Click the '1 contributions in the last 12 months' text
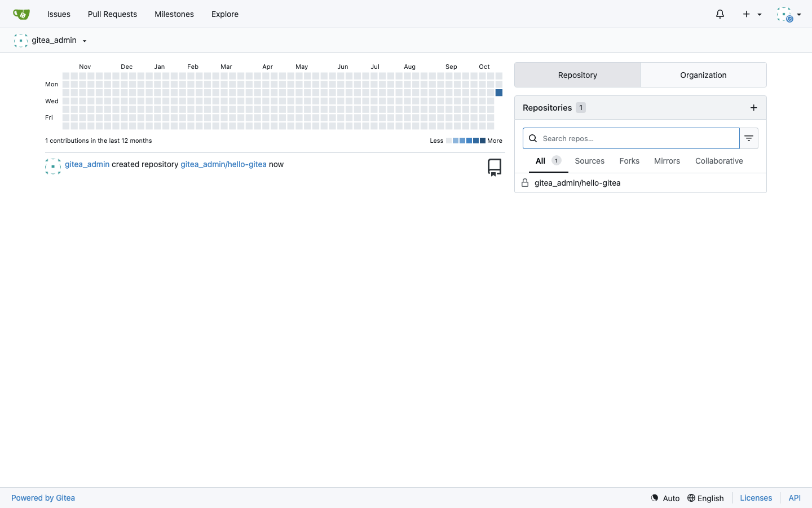The width and height of the screenshot is (812, 508). click(99, 141)
